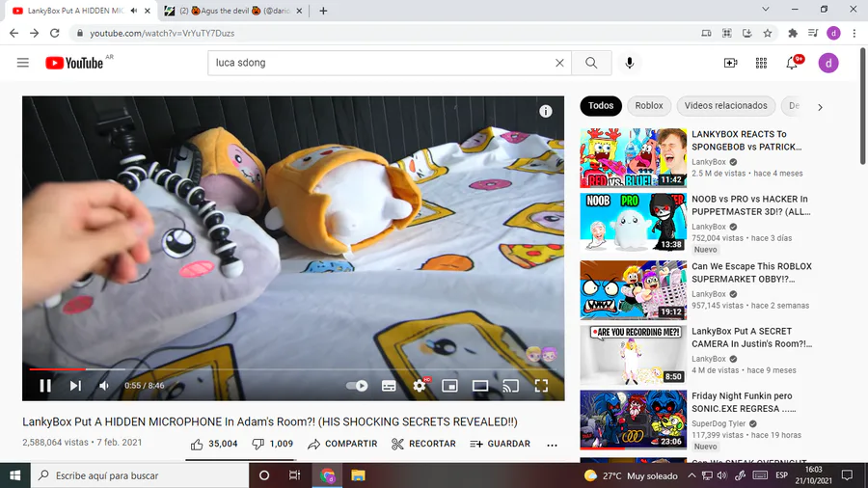Like the video with 35,004 likes
Image resolution: width=868 pixels, height=488 pixels.
point(214,444)
